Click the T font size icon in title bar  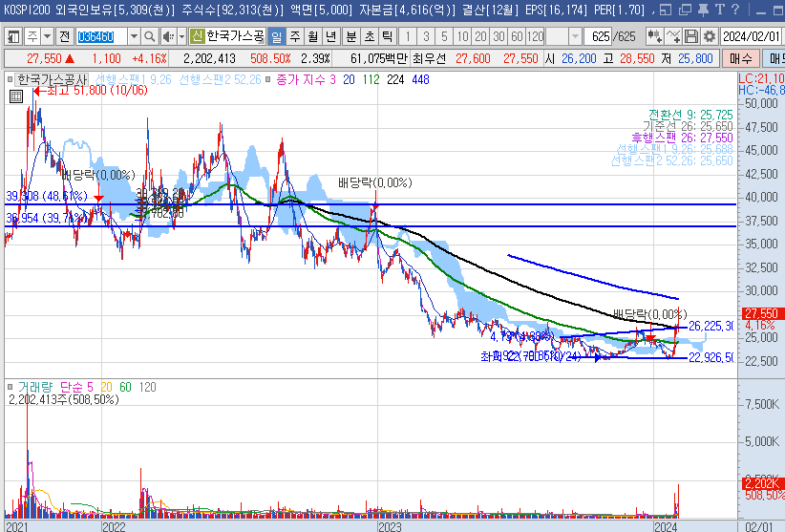[x=719, y=10]
